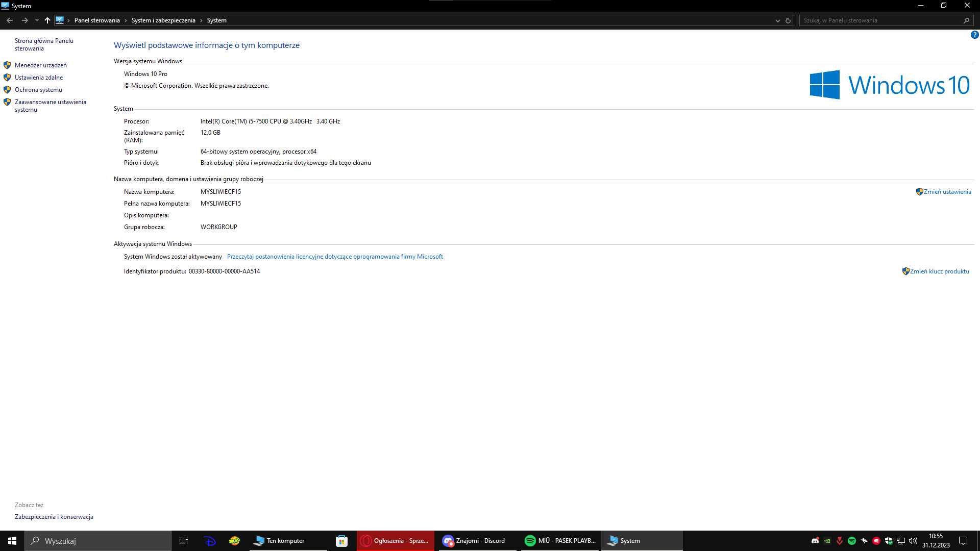Viewport: 980px width, 551px height.
Task: Click the back navigation arrow
Action: click(x=10, y=20)
